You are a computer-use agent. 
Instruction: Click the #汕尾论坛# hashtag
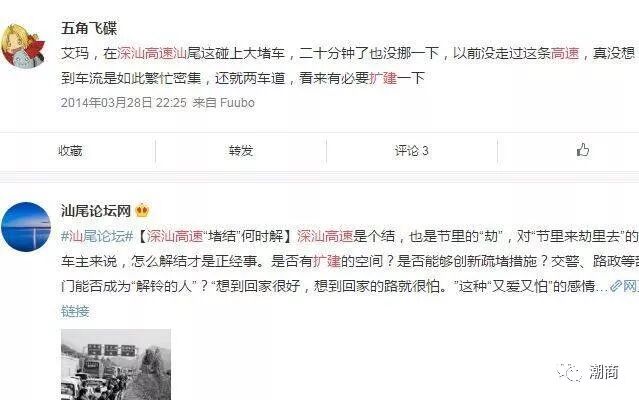point(97,236)
